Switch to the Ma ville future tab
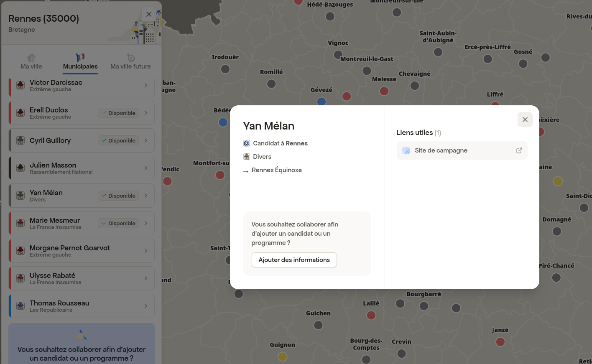This screenshot has width=592, height=364. coord(130,66)
